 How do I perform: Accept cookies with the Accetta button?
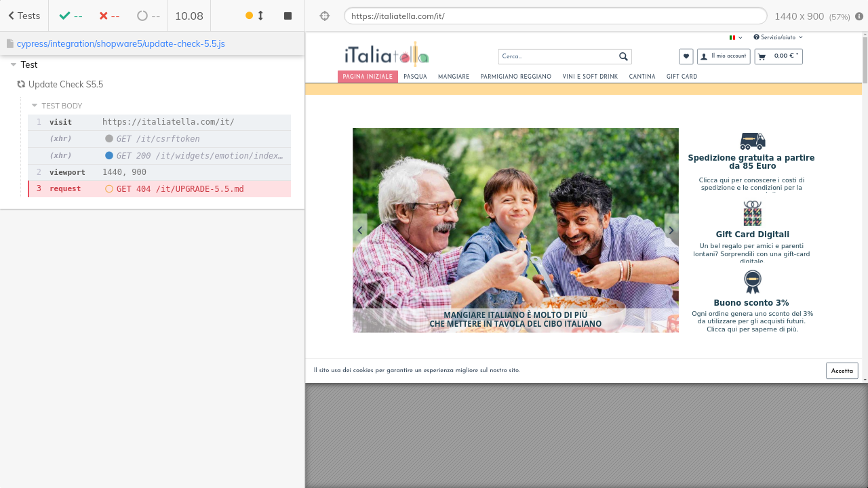pyautogui.click(x=842, y=371)
